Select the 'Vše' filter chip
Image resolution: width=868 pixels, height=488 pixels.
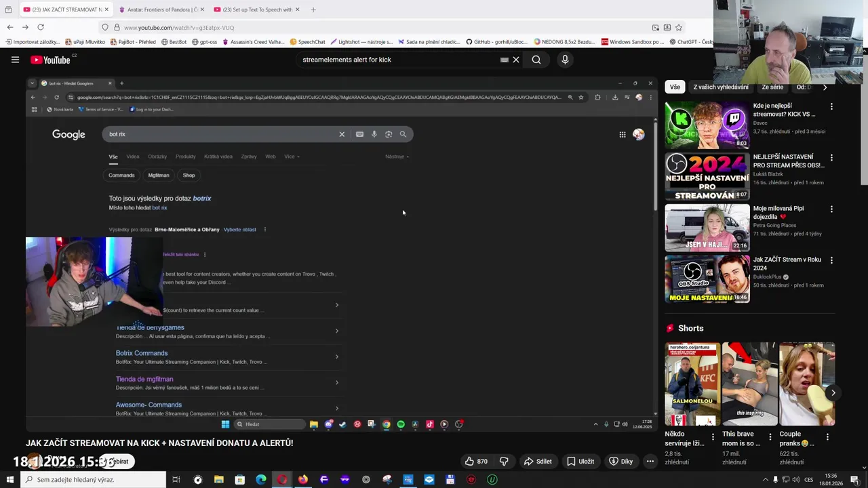pyautogui.click(x=675, y=87)
